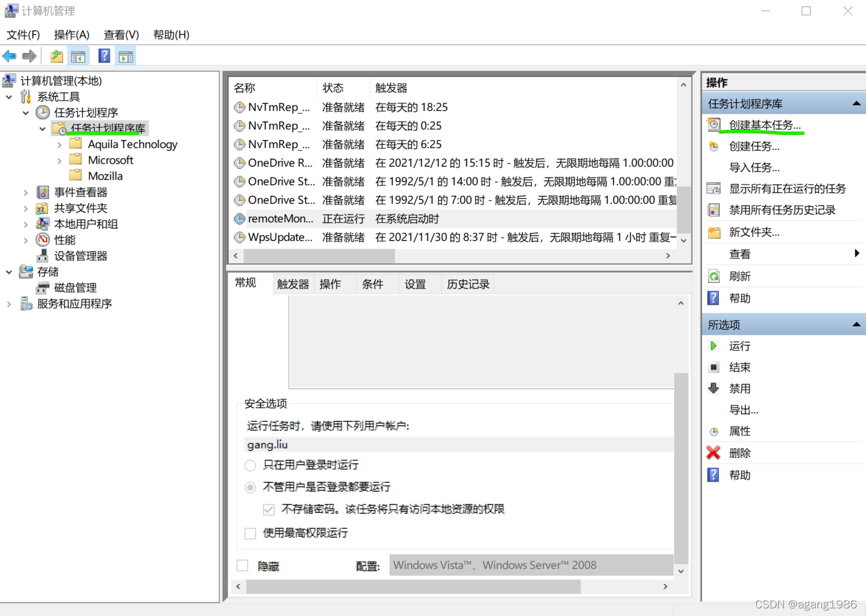This screenshot has width=866, height=616.
Task: Toggle the Action pane toolbar icon
Action: click(126, 56)
